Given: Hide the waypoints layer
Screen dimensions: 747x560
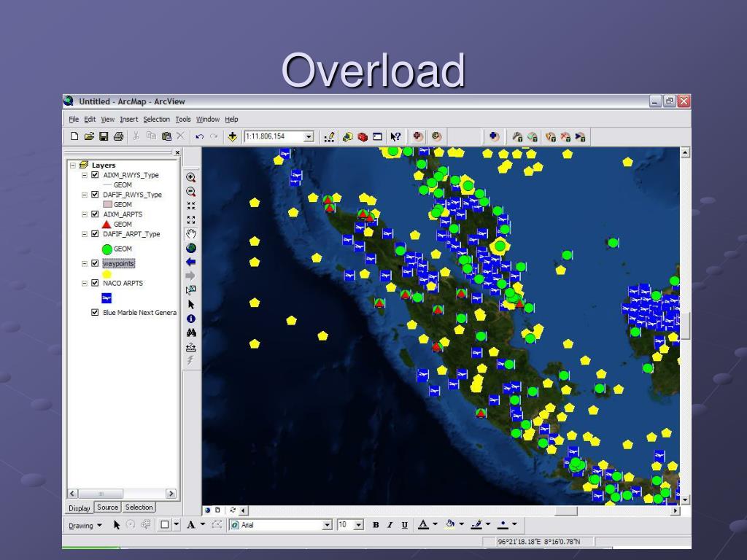Looking at the screenshot, I should (x=95, y=263).
